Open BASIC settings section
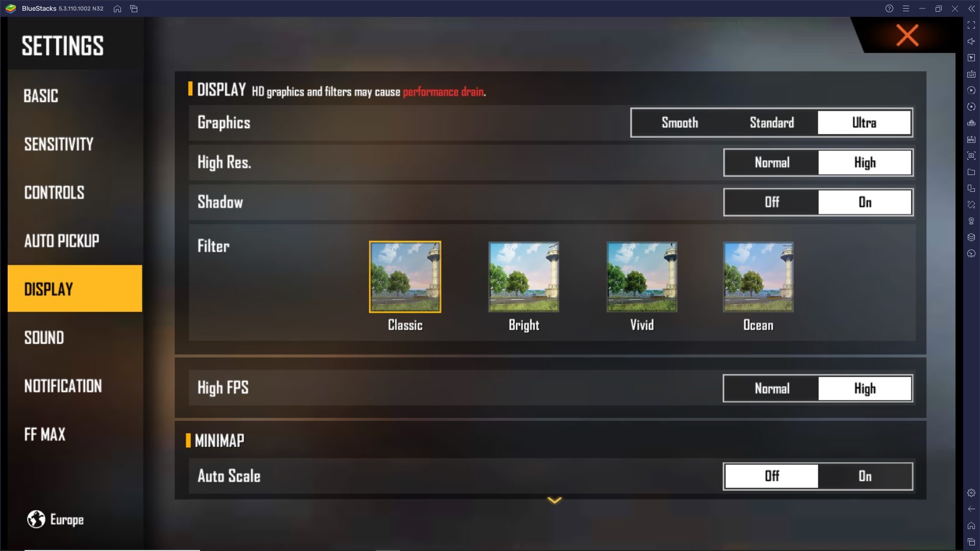The width and height of the screenshot is (980, 551). pos(40,95)
